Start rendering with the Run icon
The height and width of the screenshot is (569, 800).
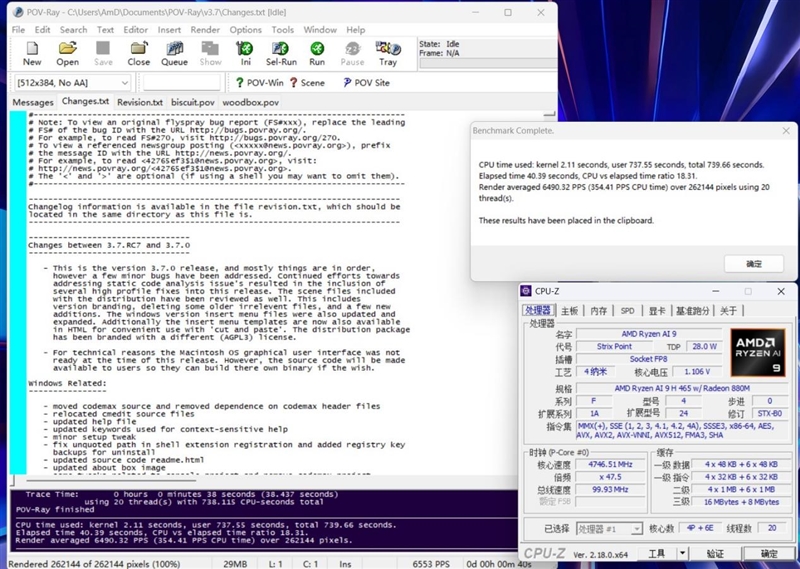pos(317,54)
